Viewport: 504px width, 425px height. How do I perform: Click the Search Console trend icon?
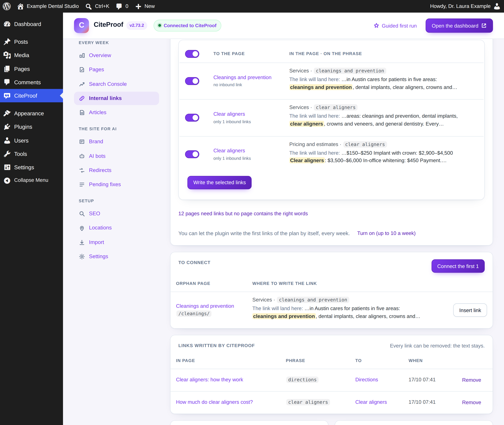click(82, 84)
